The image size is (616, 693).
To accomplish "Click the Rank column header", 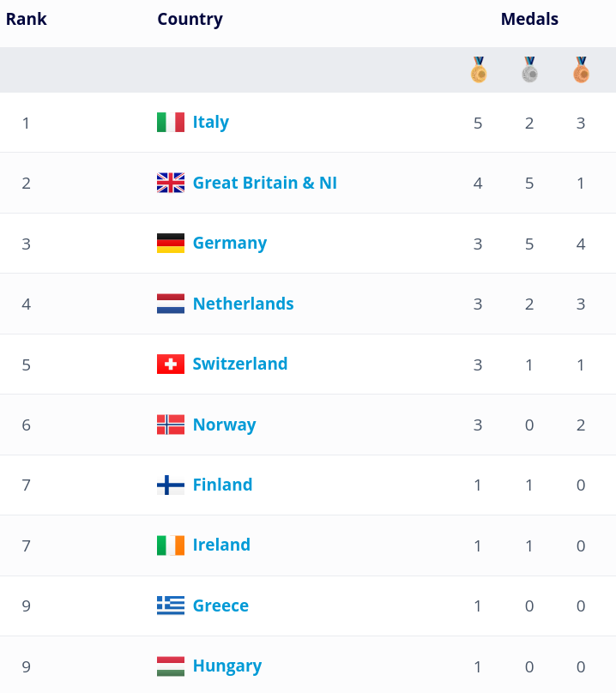I will click(26, 19).
